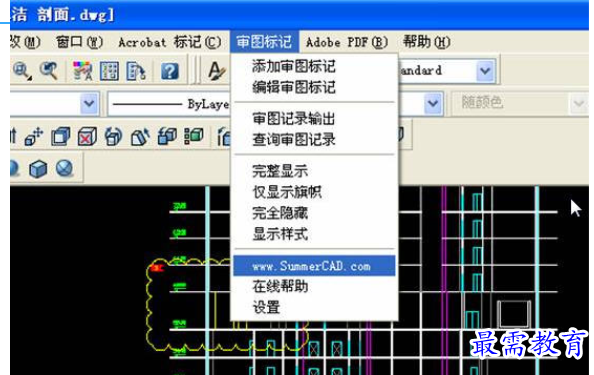Choose 编辑审图标记 menu item
This screenshot has width=594, height=375.
294,88
